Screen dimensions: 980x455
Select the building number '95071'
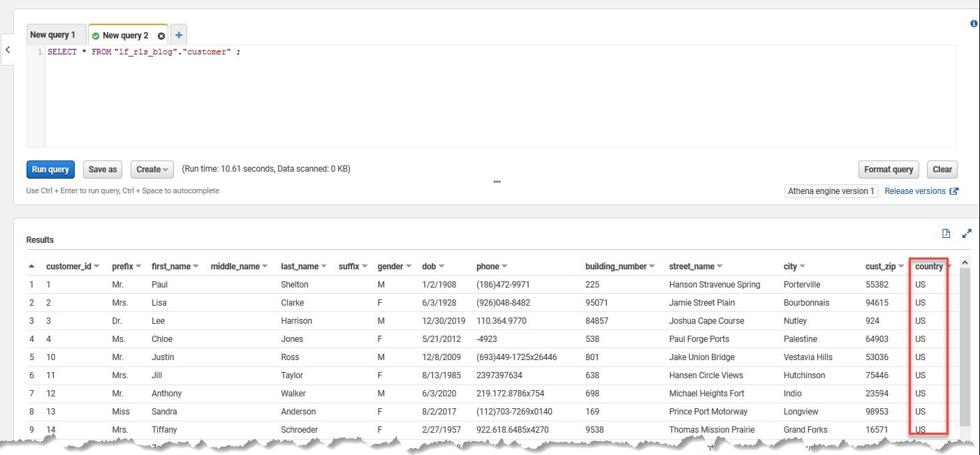[597, 303]
